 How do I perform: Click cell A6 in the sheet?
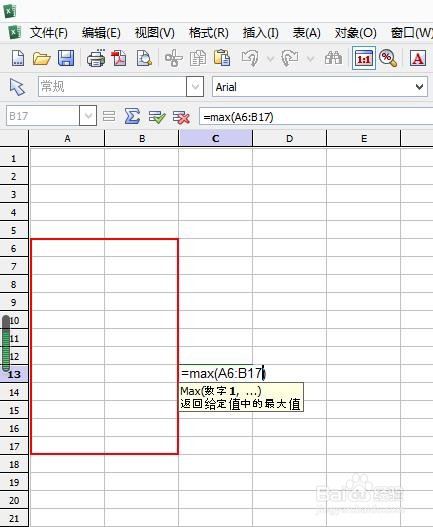67,248
